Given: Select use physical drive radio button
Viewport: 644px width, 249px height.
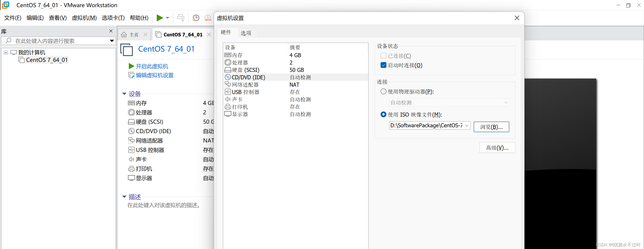Looking at the screenshot, I should [x=383, y=92].
